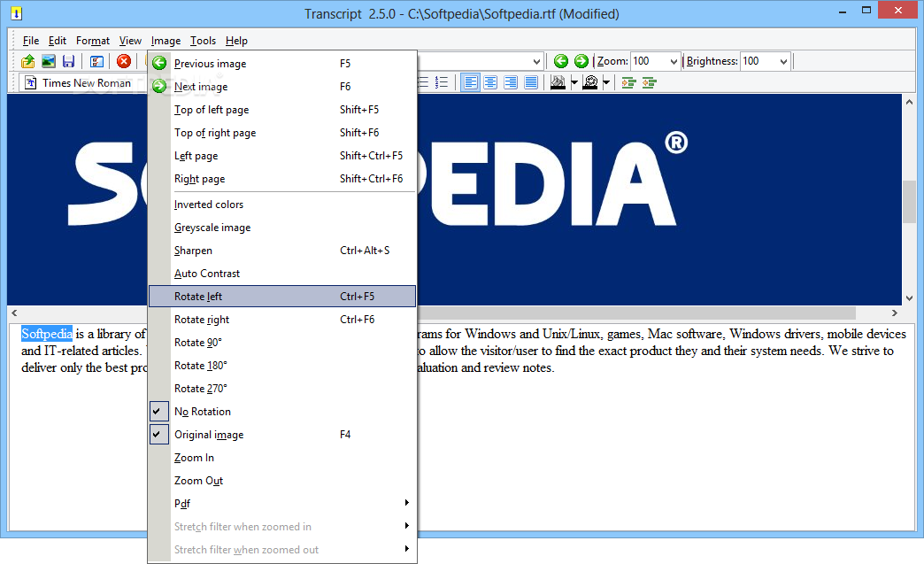924x564 pixels.
Task: Expand the Pdf submenu
Action: [282, 503]
